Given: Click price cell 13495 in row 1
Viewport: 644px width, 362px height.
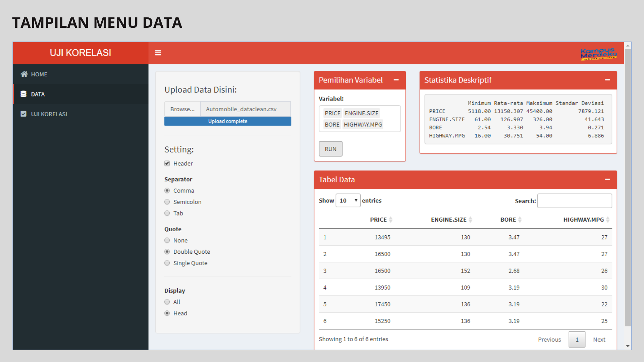Looking at the screenshot, I should [382, 237].
